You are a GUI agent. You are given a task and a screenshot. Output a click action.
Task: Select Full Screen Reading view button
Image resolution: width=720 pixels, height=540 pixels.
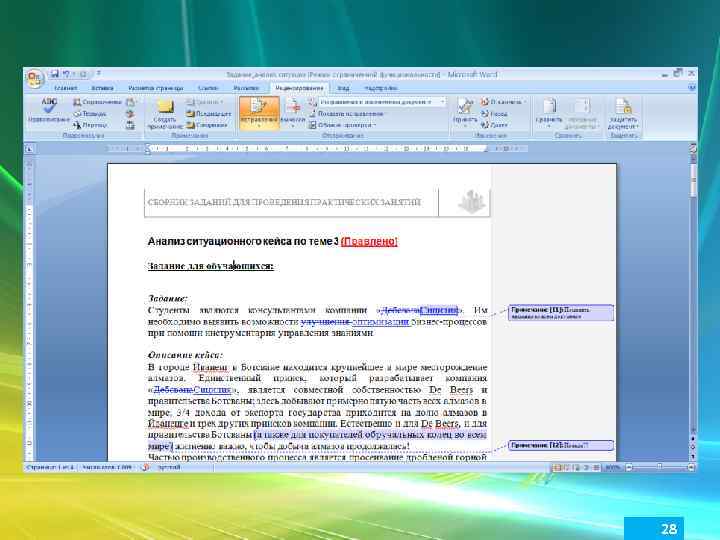coord(567,467)
